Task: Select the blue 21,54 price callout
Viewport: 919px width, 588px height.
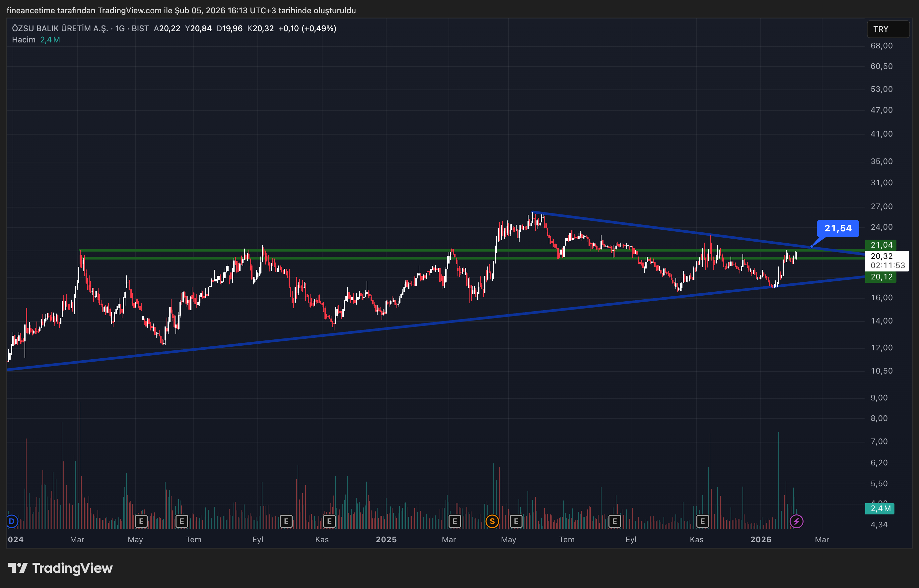Action: tap(838, 228)
